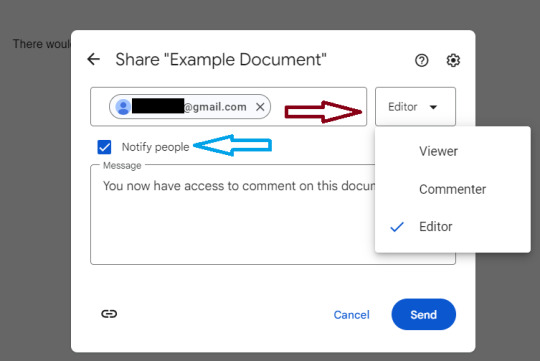Image resolution: width=540 pixels, height=361 pixels.
Task: Uncheck the Notify people checkbox
Action: tap(104, 147)
